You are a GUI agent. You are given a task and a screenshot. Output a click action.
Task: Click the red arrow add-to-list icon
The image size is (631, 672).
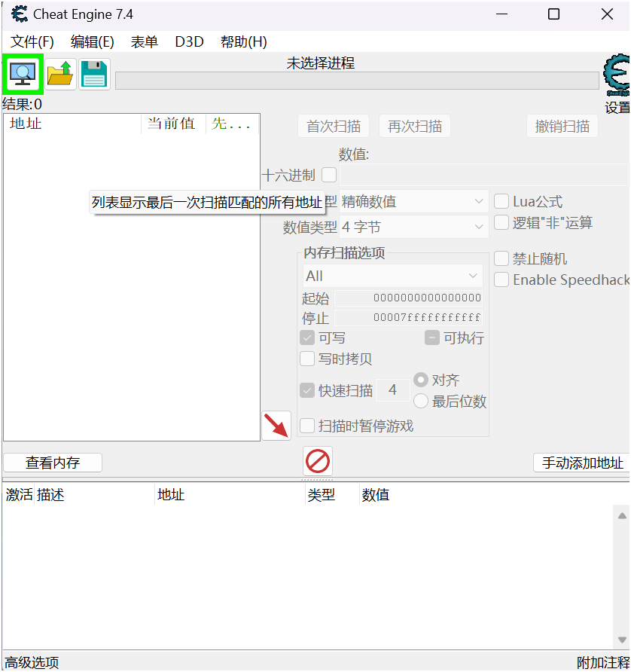pos(276,426)
